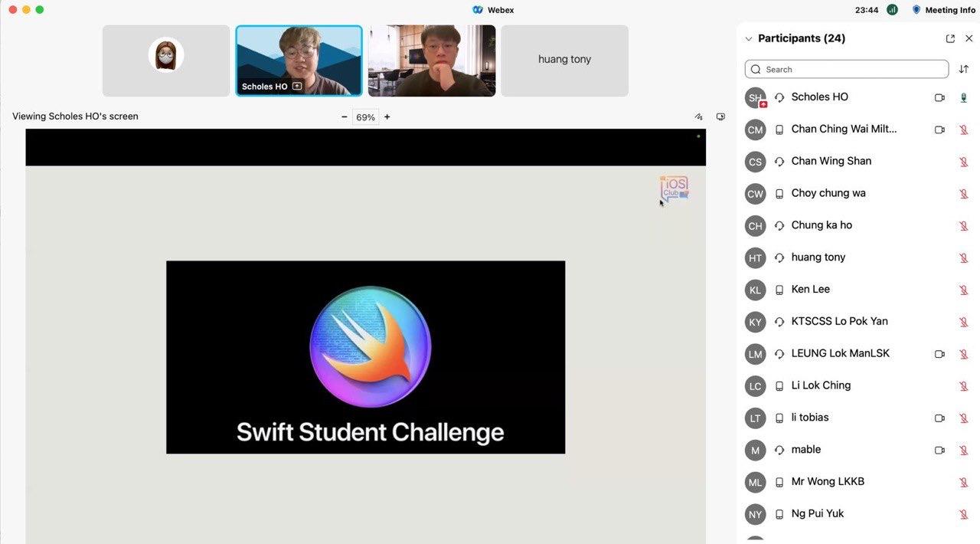Select the 69% zoom level display
980x544 pixels.
click(x=365, y=116)
